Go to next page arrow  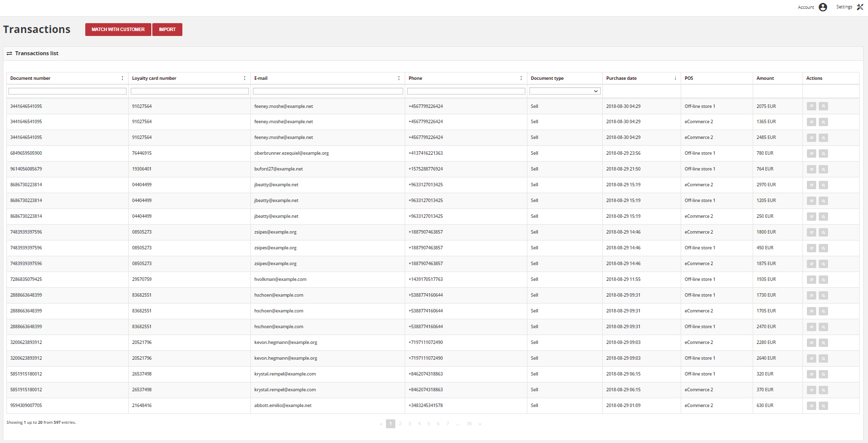(480, 424)
